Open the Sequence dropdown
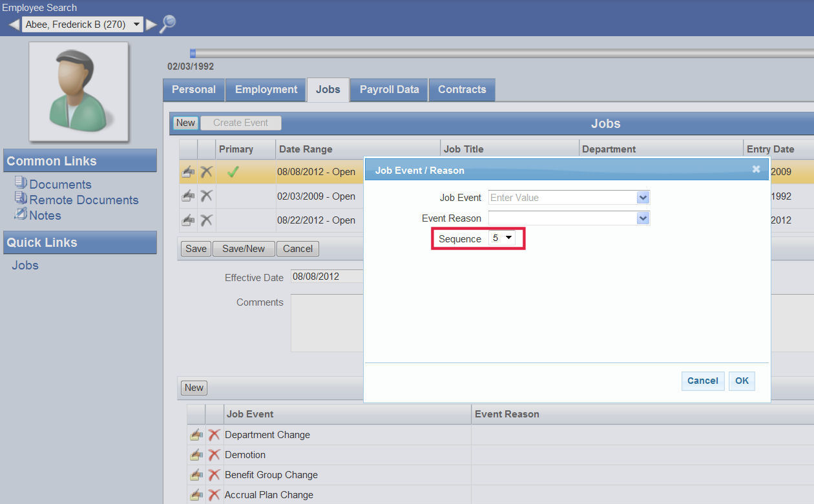This screenshot has width=814, height=504. pos(502,238)
